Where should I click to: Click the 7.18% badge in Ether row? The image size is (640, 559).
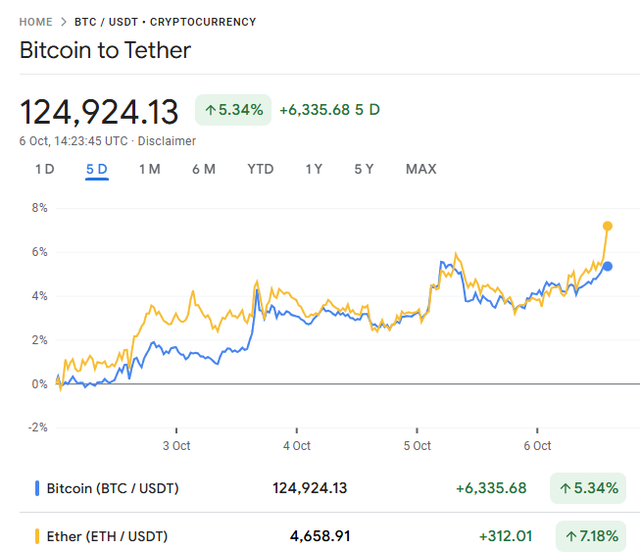[x=588, y=536]
